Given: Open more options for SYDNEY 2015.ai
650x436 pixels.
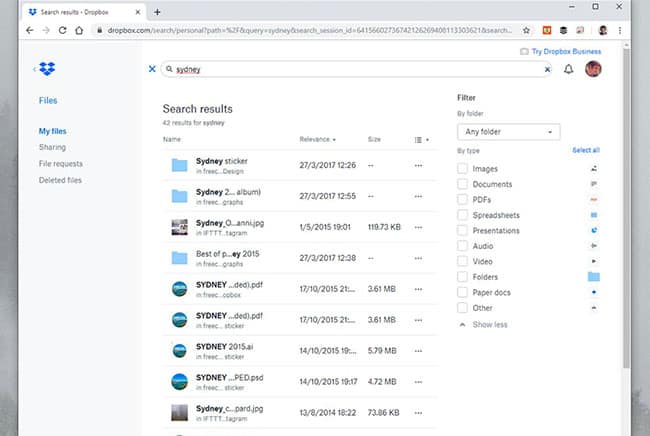Looking at the screenshot, I should click(418, 351).
